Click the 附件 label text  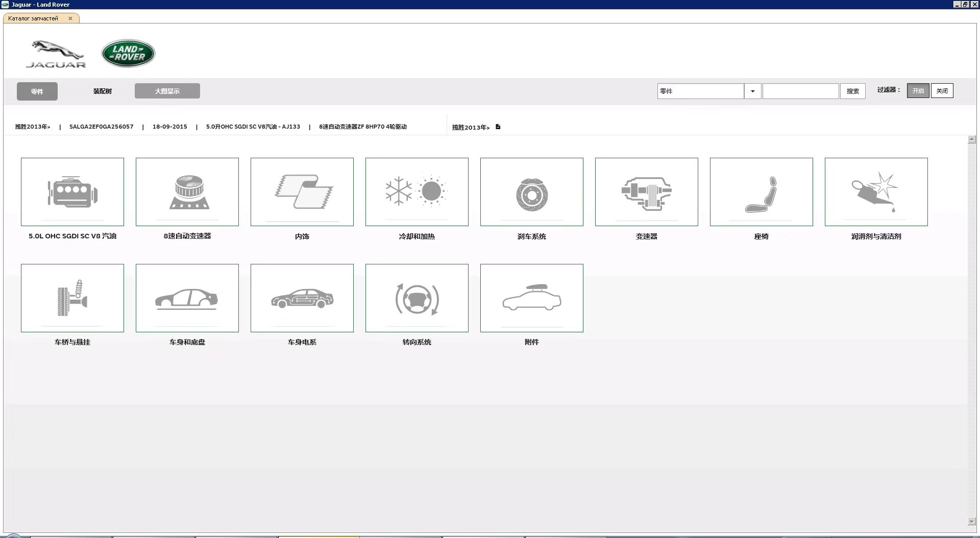coord(532,342)
